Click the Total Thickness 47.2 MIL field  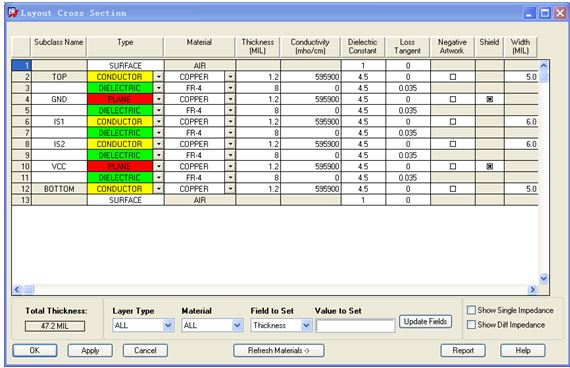click(55, 326)
